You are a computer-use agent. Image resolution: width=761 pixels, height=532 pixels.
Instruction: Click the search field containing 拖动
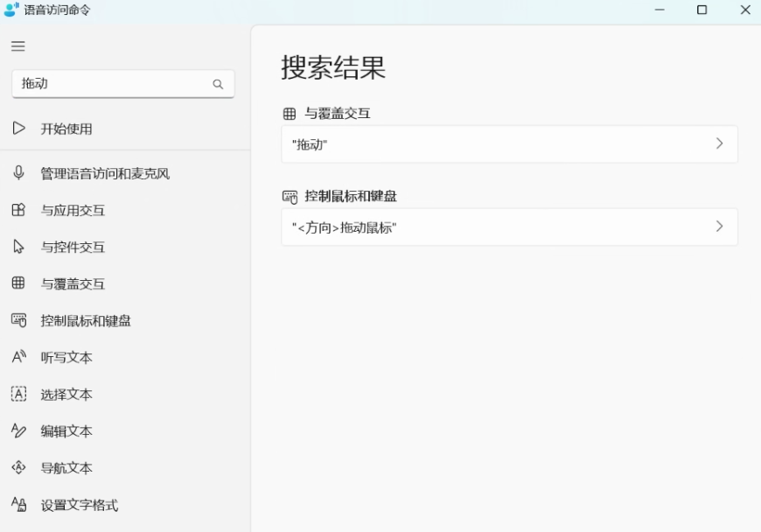pyautogui.click(x=123, y=83)
